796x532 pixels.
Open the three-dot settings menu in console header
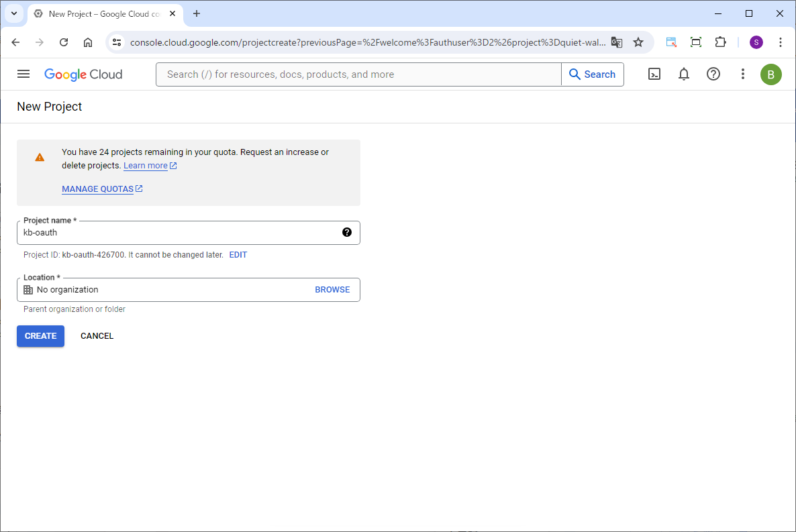point(743,74)
